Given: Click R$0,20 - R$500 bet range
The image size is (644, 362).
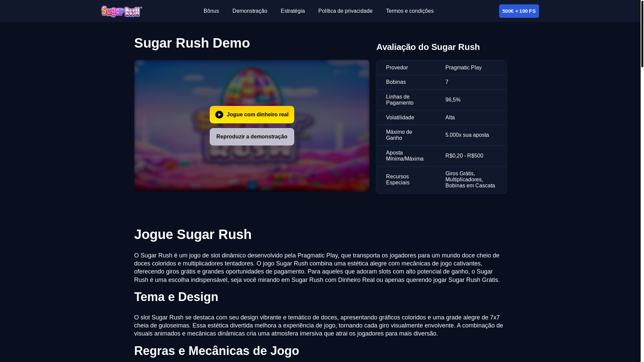Looking at the screenshot, I should click(464, 156).
